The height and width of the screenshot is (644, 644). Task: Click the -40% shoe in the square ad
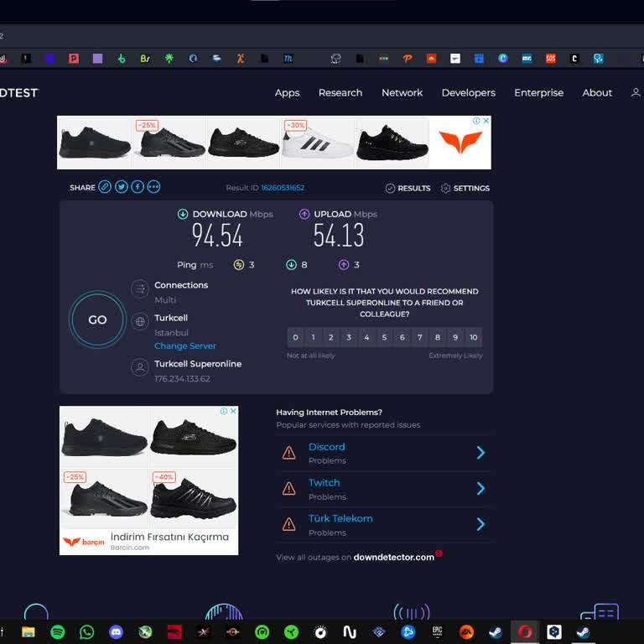pos(193,498)
